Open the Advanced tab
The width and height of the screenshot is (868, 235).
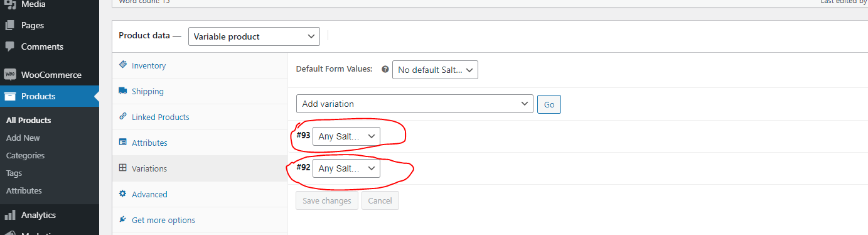(200, 194)
